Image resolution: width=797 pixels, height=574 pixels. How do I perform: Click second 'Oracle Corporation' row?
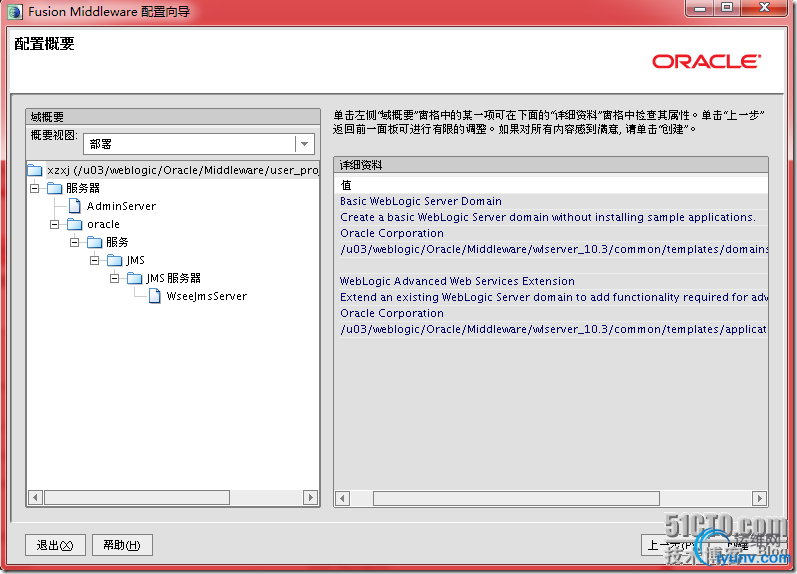click(x=551, y=313)
